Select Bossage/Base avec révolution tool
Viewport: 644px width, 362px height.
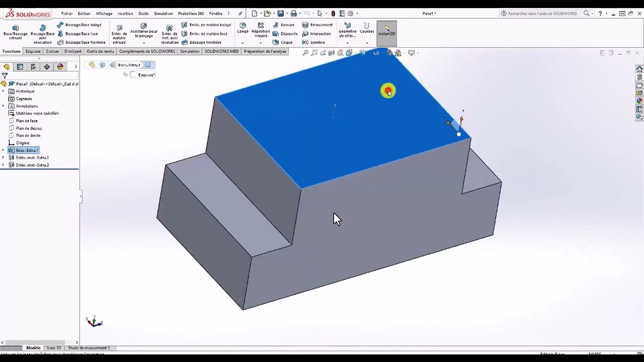43,34
